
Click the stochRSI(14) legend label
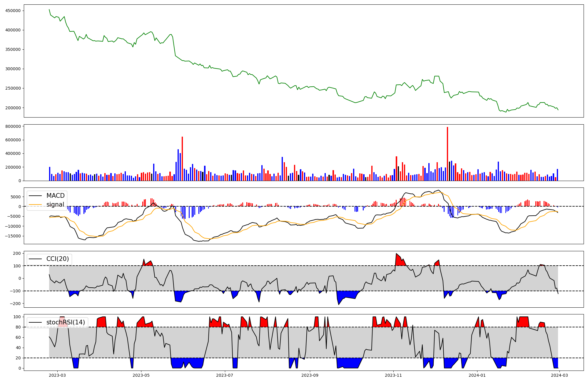pyautogui.click(x=66, y=322)
